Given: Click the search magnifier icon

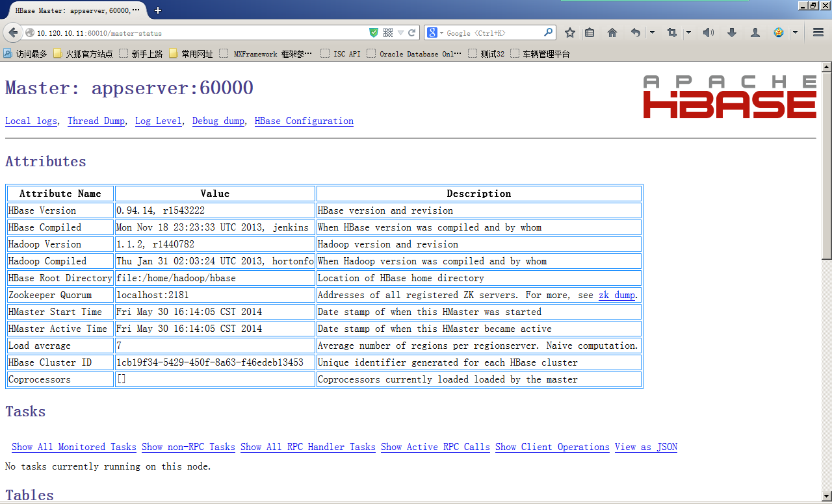Looking at the screenshot, I should coord(549,32).
